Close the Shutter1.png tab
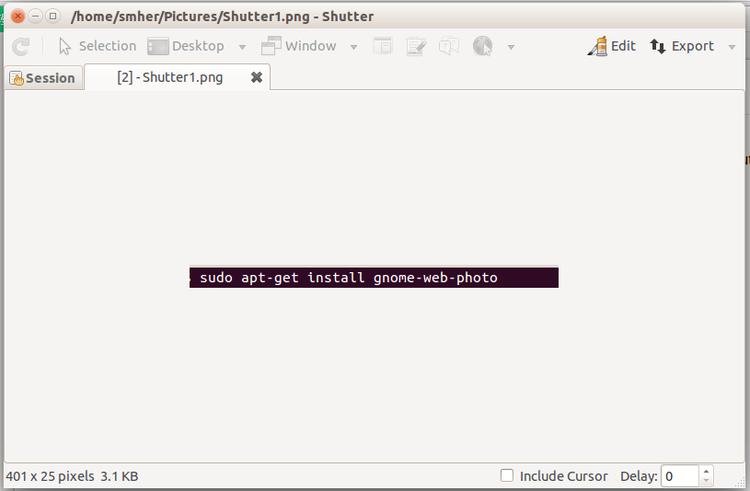 click(256, 77)
